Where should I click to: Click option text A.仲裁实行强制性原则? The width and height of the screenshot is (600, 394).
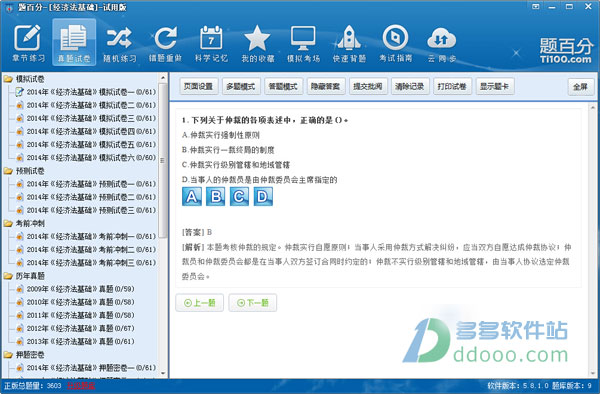[221, 135]
